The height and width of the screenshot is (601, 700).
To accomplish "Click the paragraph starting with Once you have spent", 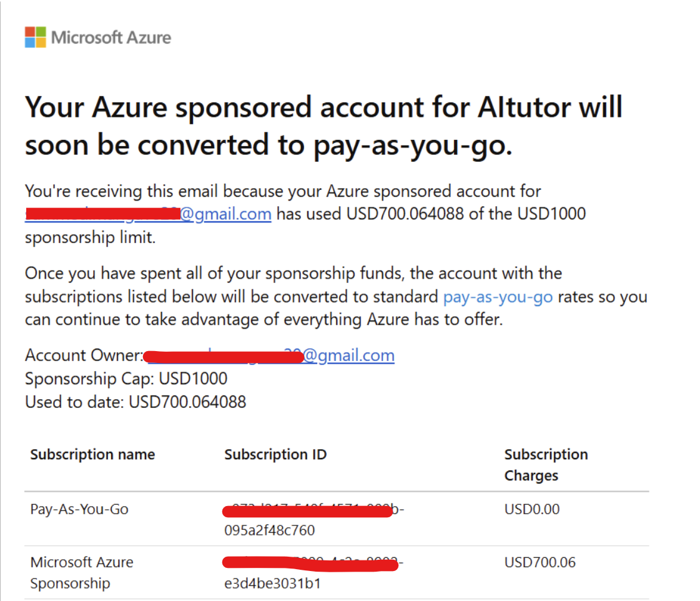I will click(x=336, y=297).
